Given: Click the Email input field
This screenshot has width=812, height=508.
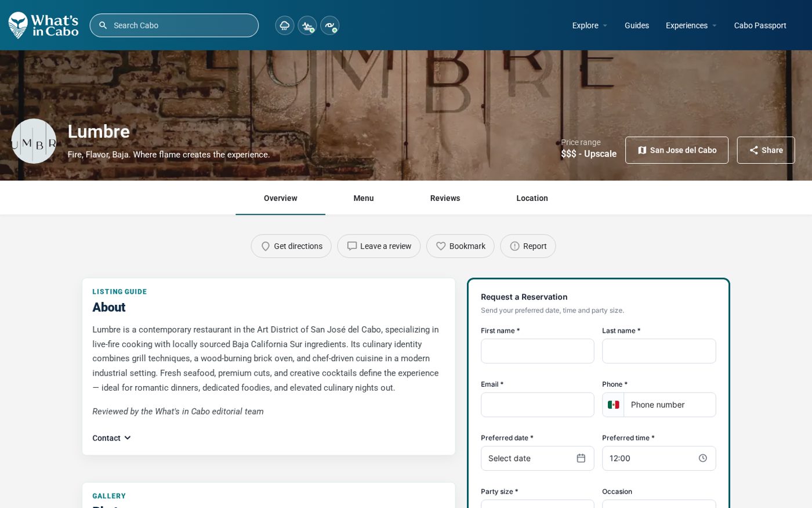Looking at the screenshot, I should (537, 405).
